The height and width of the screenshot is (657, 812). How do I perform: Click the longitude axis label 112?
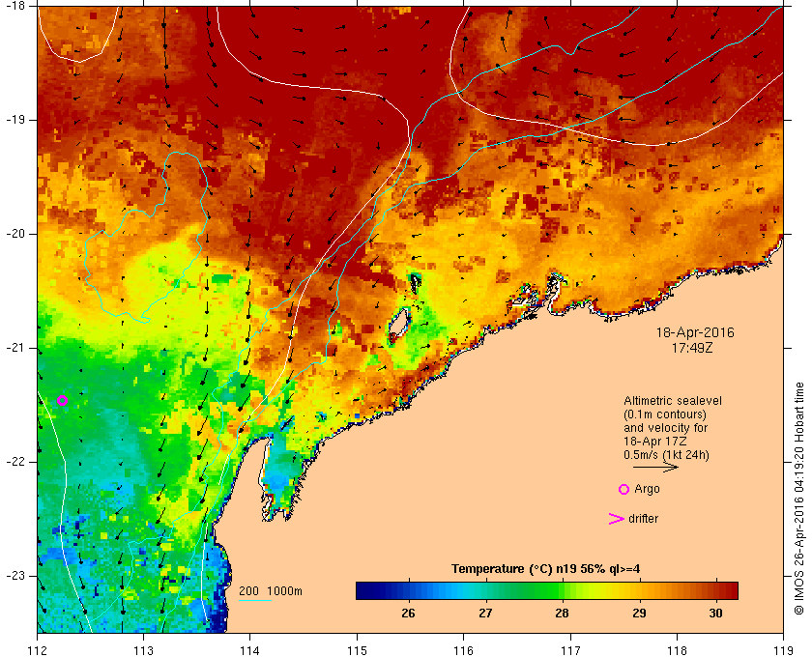click(38, 650)
